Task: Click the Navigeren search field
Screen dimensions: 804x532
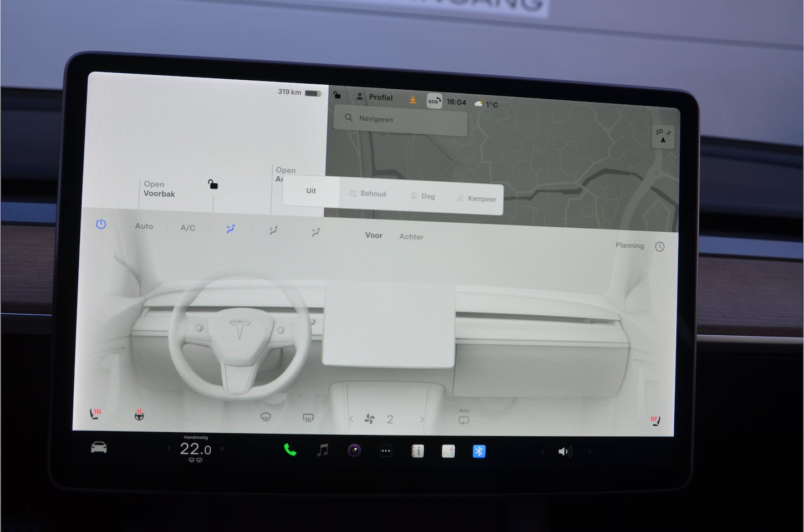Action: [x=400, y=119]
